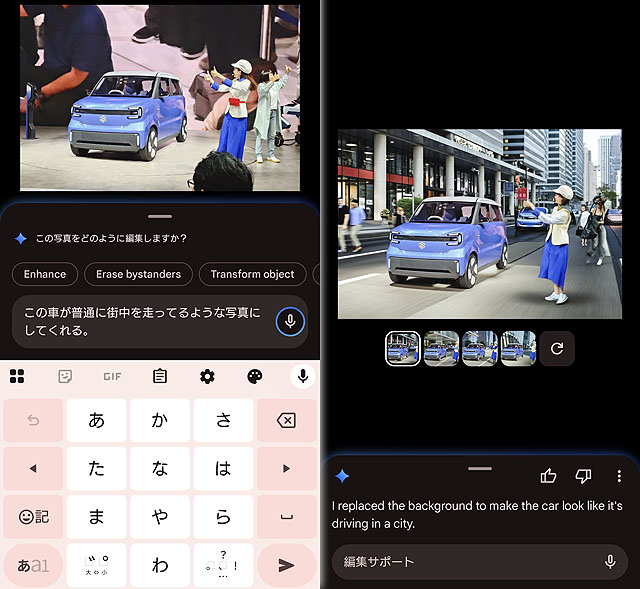Open the keyboard sticker panel
Viewport: 640px width, 589px height.
pos(65,376)
